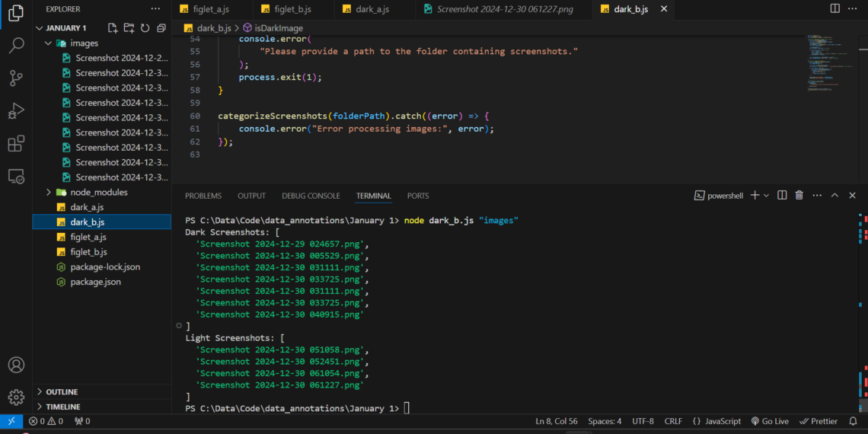The height and width of the screenshot is (434, 868).
Task: Switch to the figlet_a.js tab
Action: 212,9
